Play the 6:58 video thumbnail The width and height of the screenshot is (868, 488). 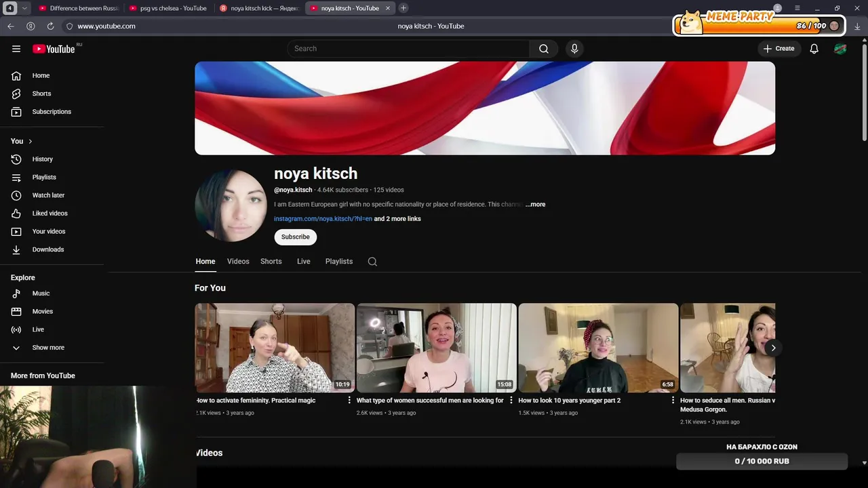[x=598, y=348]
